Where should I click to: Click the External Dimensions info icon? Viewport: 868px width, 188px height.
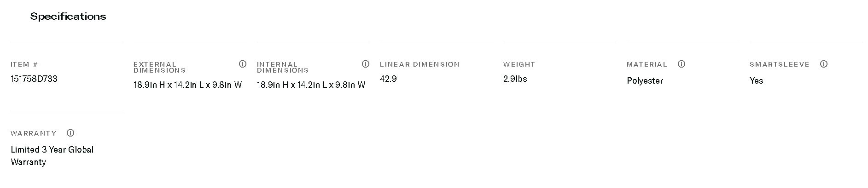pyautogui.click(x=243, y=64)
